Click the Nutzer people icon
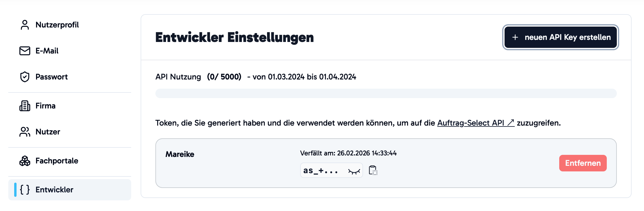The height and width of the screenshot is (211, 644). pos(25,132)
